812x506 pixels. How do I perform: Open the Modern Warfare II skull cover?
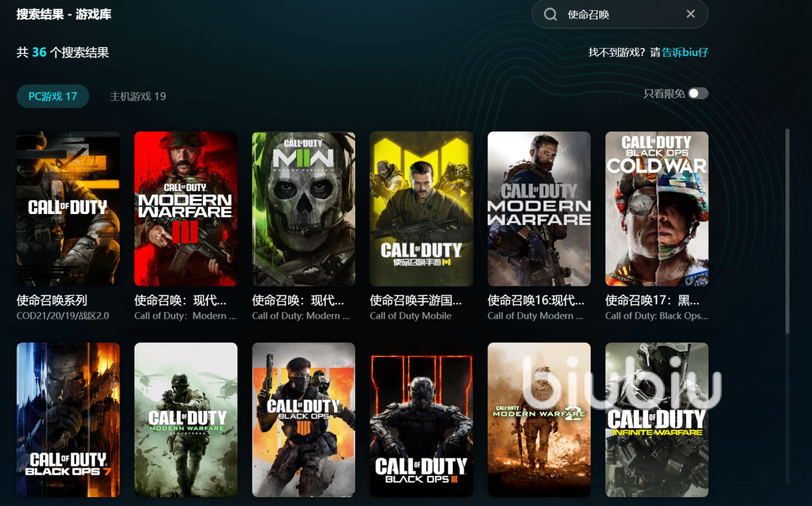tap(303, 208)
